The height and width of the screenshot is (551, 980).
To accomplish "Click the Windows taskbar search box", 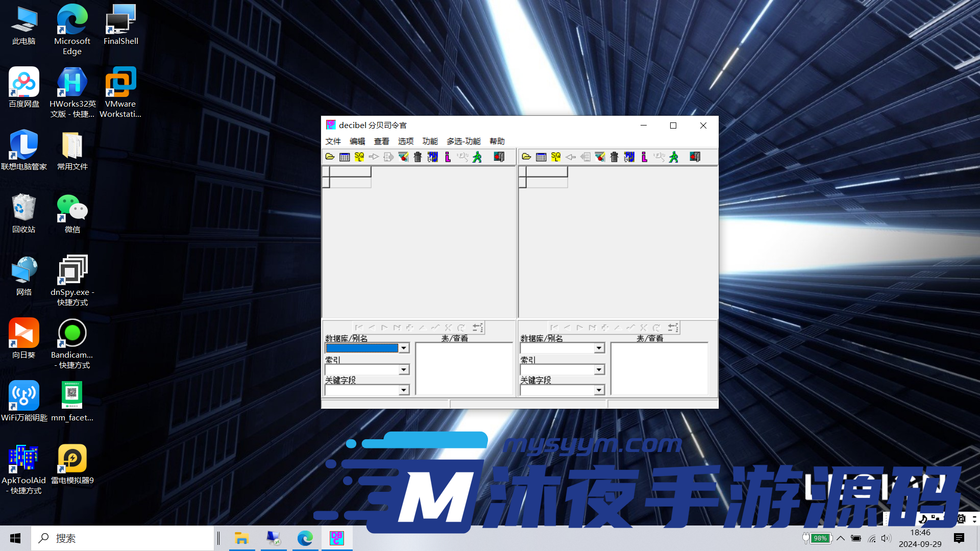I will point(122,538).
